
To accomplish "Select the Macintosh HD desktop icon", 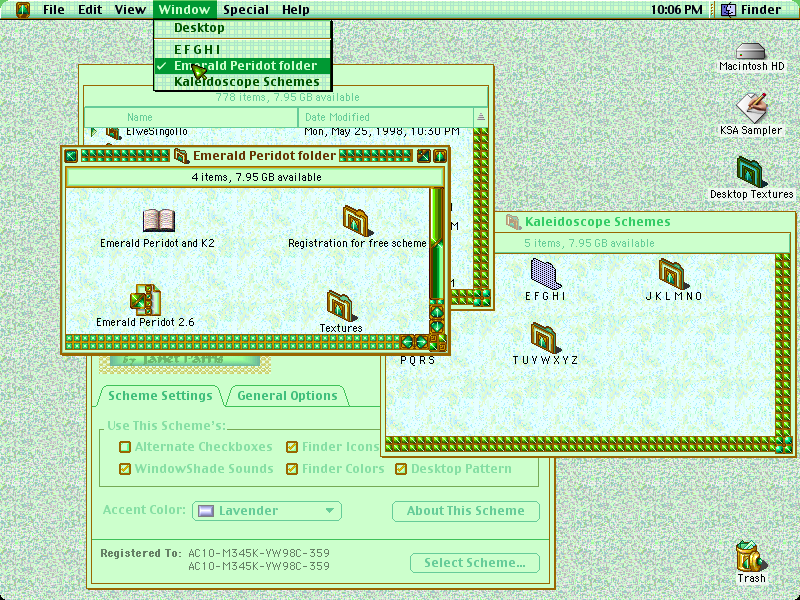I will (x=751, y=52).
